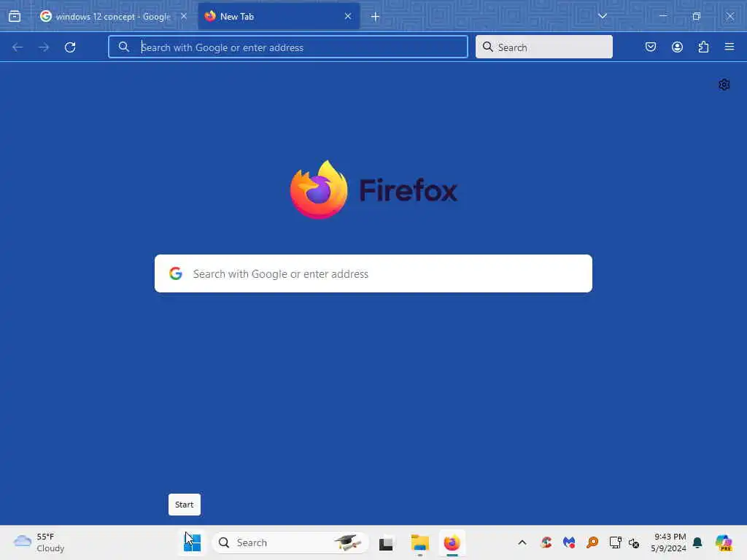Open the 55°F Cloudy weather widget
747x560 pixels.
click(x=39, y=542)
